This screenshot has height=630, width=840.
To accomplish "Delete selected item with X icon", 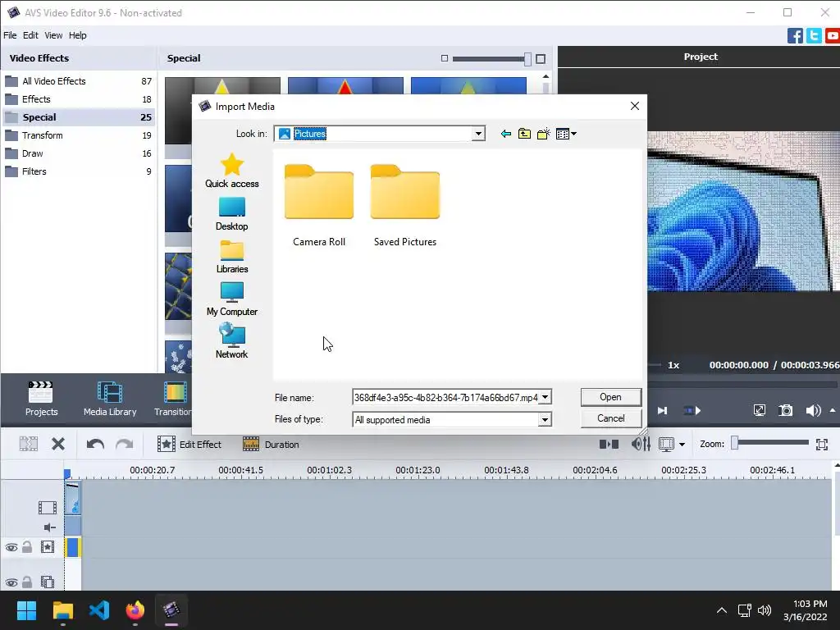I will (x=58, y=444).
